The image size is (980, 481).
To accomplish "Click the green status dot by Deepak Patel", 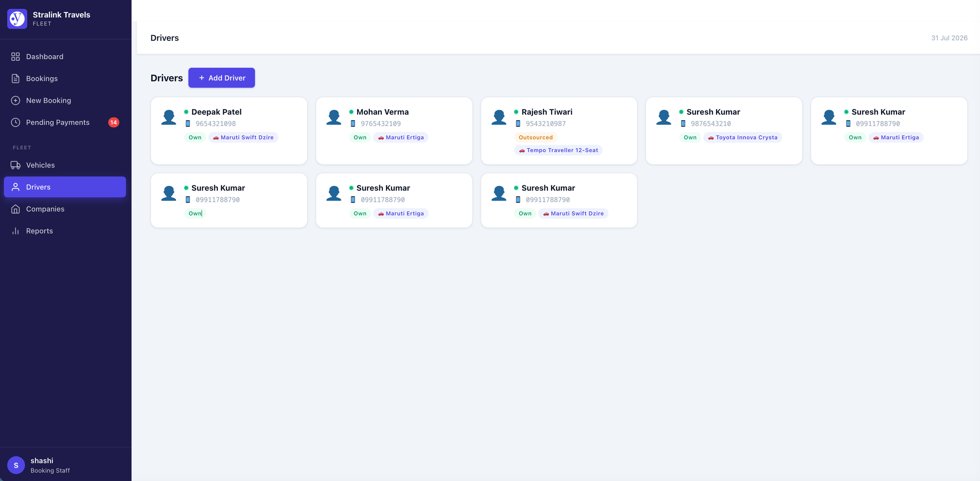I will click(x=186, y=112).
